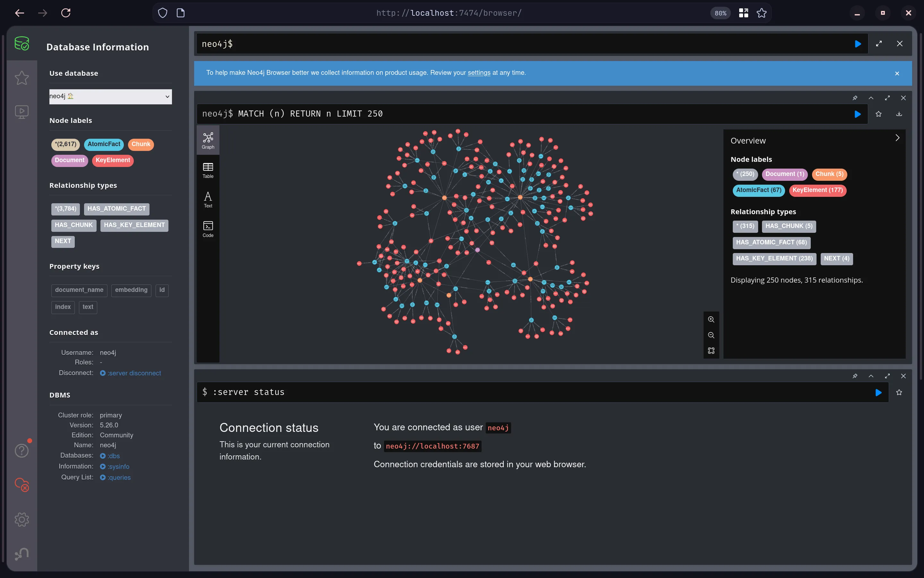Save MATCH query as favorite
The image size is (924, 578).
pos(878,114)
